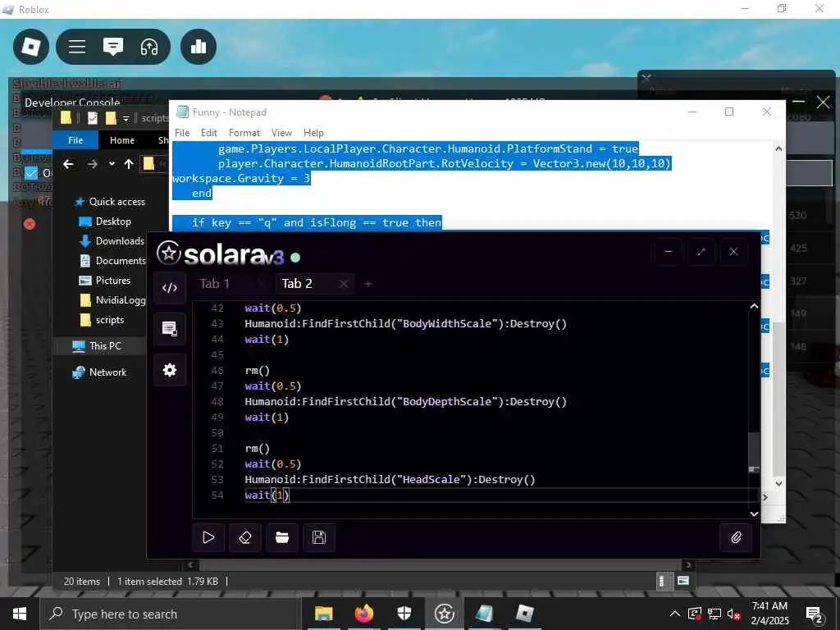Open File Explorer from taskbar
Viewport: 840px width, 630px height.
click(x=323, y=614)
